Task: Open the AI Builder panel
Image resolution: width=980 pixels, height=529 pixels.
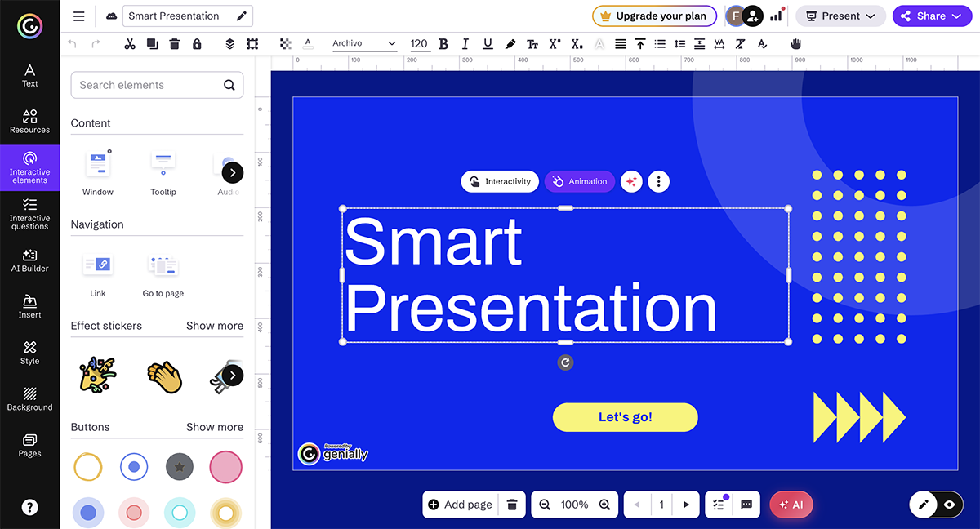Action: click(x=29, y=260)
